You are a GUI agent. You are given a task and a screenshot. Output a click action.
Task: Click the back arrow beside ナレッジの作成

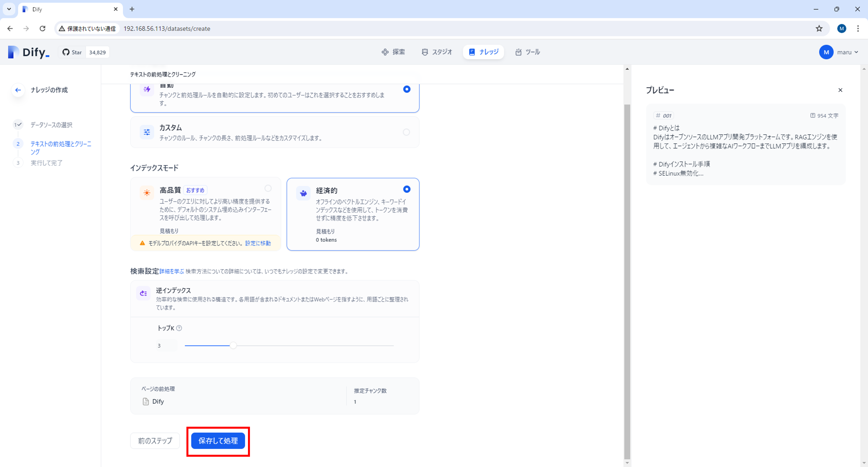point(18,90)
